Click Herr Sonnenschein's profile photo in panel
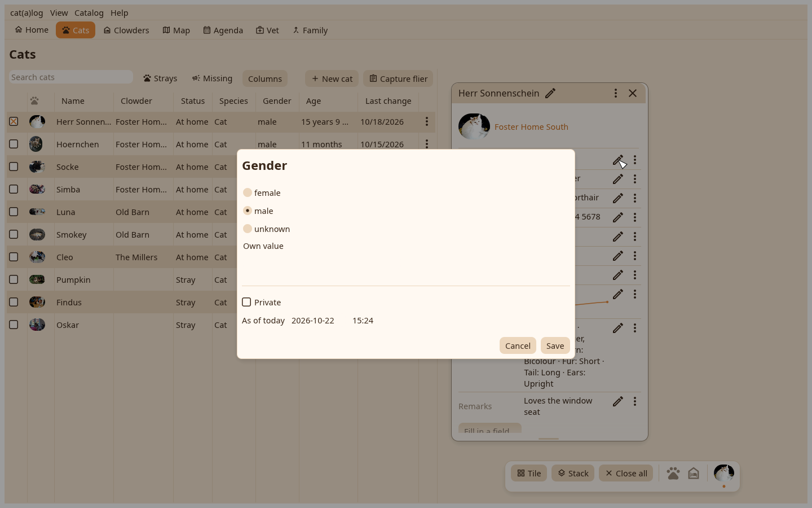This screenshot has height=508, width=812. [474, 126]
